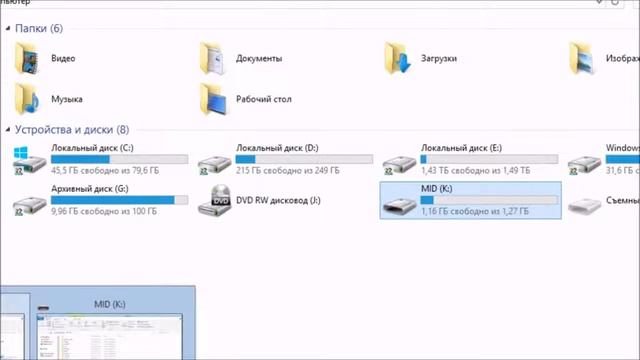Click the Локальный диск (C:) label
This screenshot has width=640, height=360.
(x=92, y=148)
